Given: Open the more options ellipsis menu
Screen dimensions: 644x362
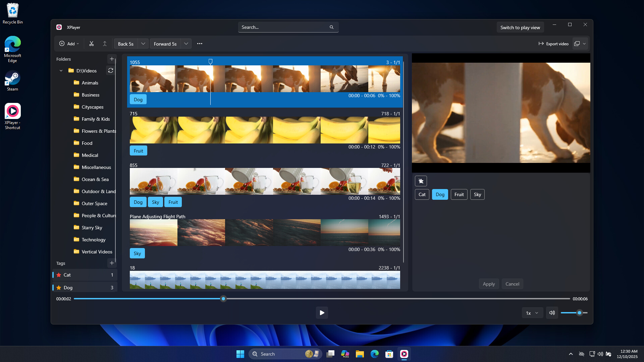Looking at the screenshot, I should (200, 44).
